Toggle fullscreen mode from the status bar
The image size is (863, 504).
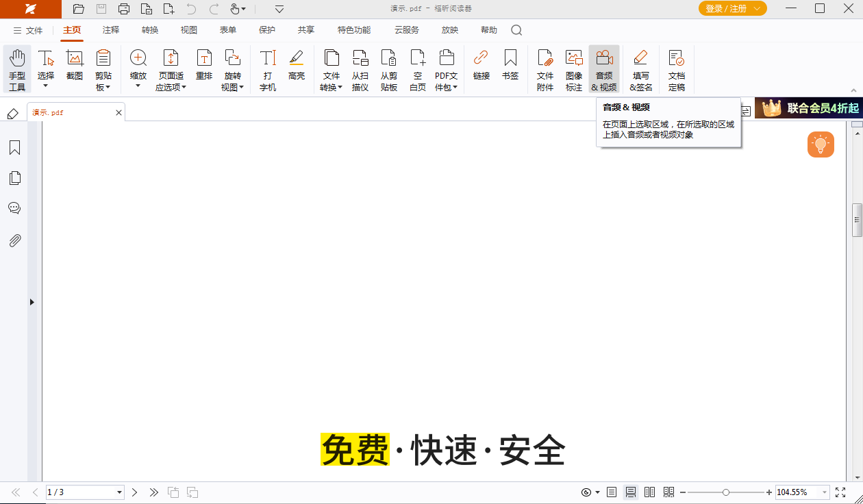(840, 492)
